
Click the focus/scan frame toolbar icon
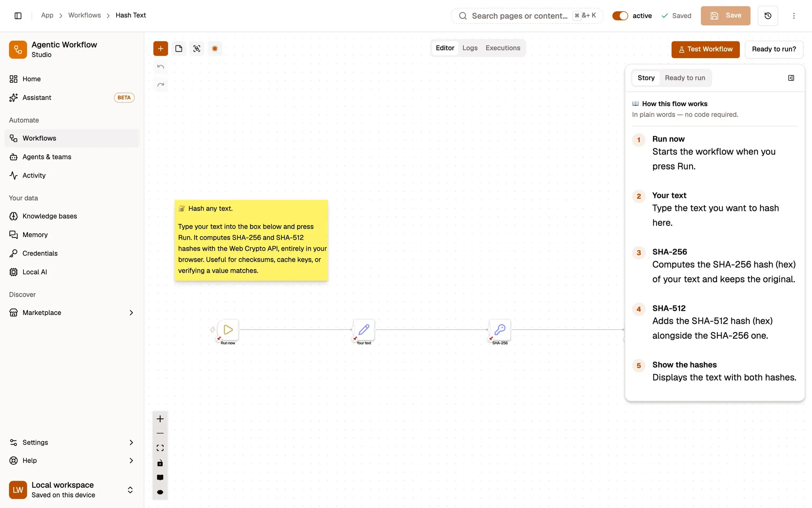(x=197, y=49)
